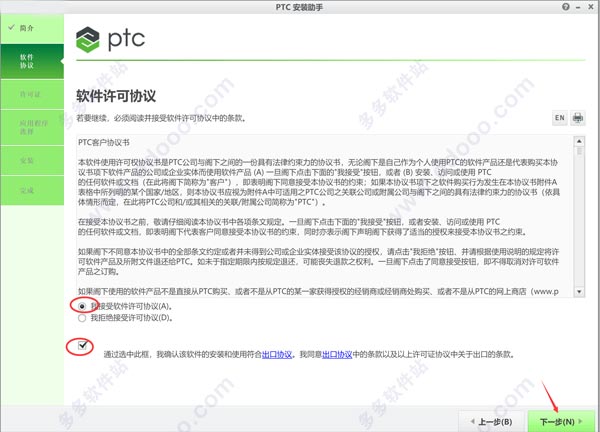Open the help question mark icon
Image resolution: width=600 pixels, height=432 pixels.
point(566,7)
